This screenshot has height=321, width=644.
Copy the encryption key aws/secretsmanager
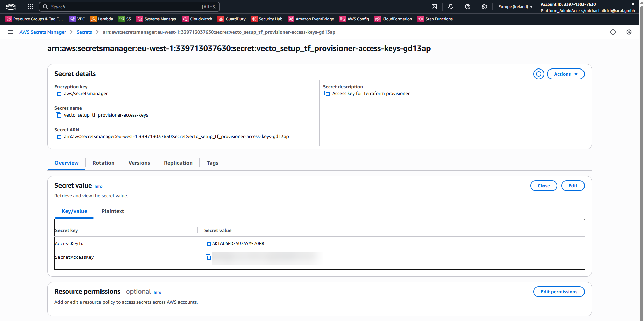[58, 93]
